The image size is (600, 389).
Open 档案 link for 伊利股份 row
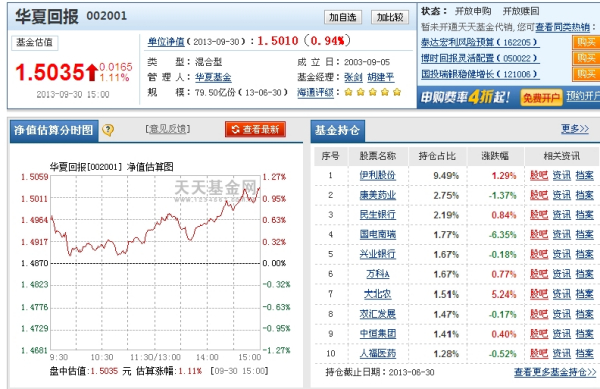point(585,176)
